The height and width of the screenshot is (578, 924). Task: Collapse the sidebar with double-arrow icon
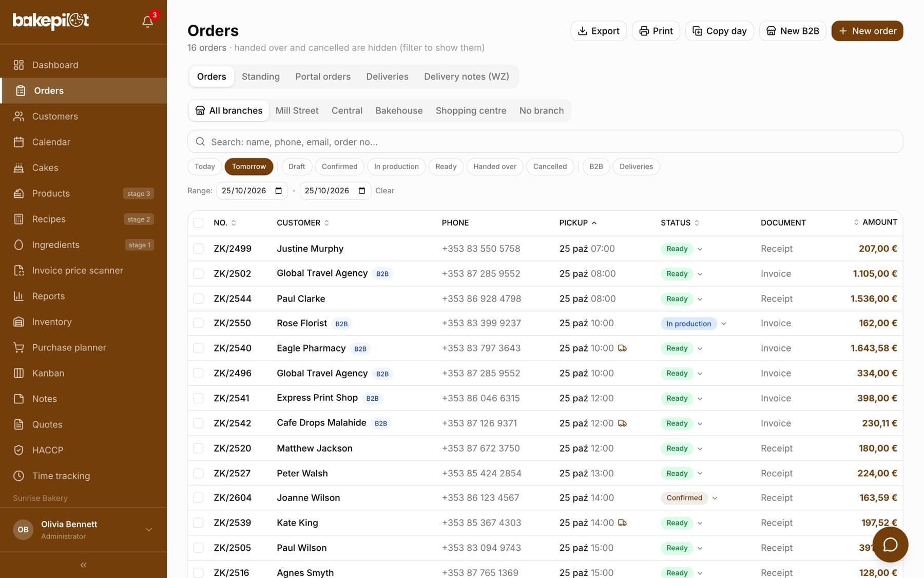pos(83,565)
